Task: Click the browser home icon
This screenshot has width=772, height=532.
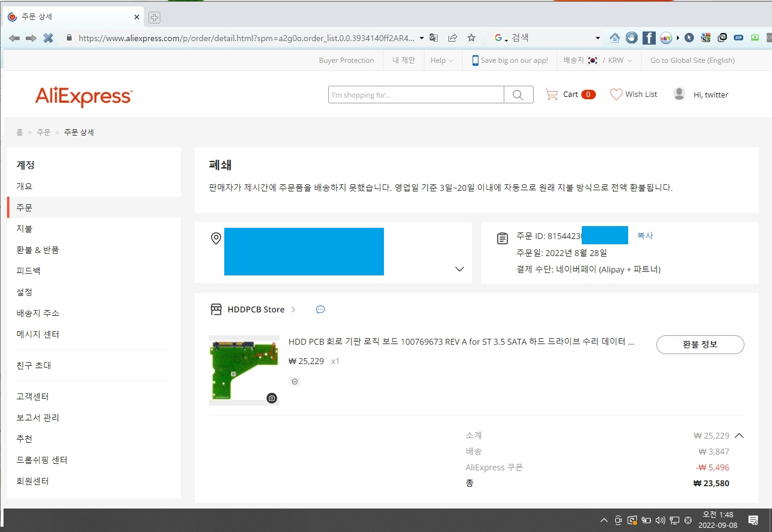Action: point(615,38)
